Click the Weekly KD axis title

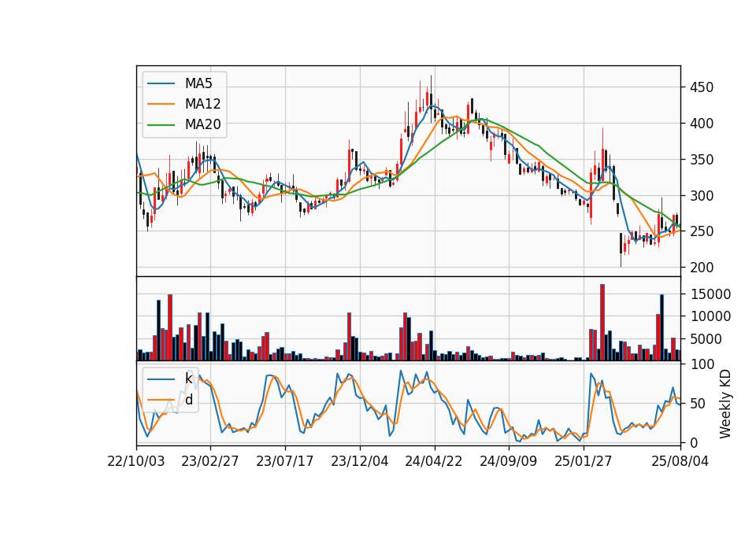[725, 404]
